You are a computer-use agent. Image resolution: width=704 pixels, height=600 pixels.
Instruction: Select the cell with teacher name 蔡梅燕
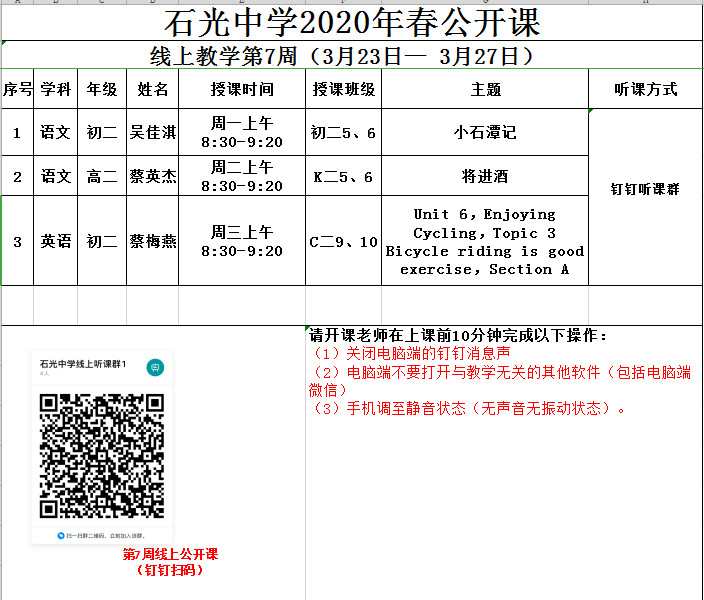coord(153,241)
